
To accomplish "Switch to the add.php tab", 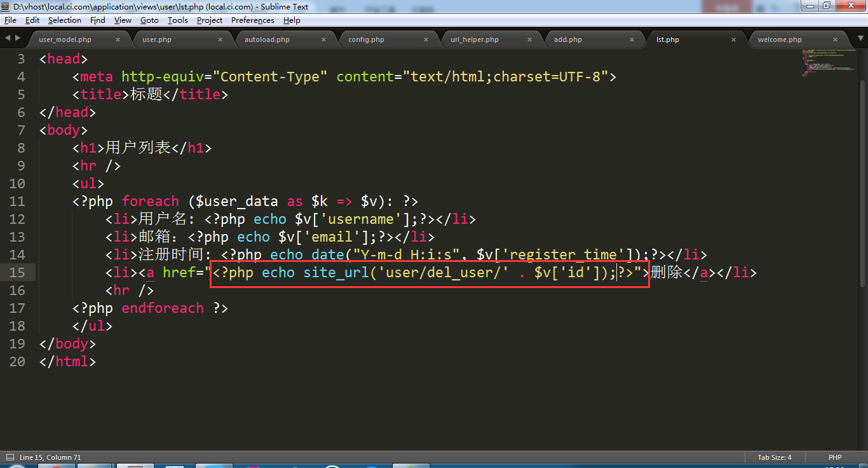I will tap(567, 39).
